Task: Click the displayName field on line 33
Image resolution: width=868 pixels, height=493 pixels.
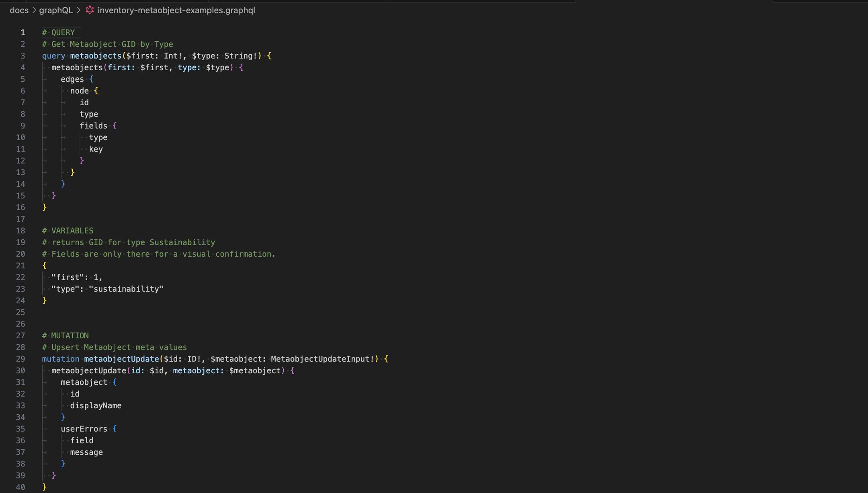Action: [96, 405]
